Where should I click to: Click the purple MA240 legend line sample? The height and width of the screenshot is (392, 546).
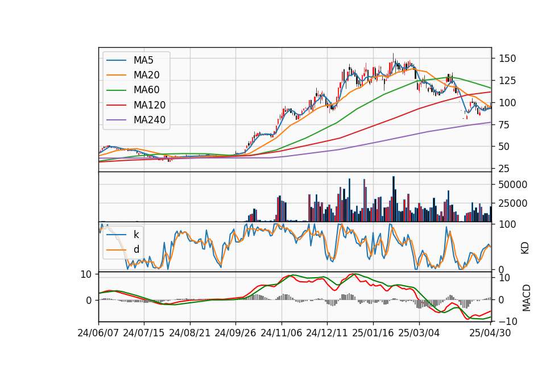(x=116, y=120)
